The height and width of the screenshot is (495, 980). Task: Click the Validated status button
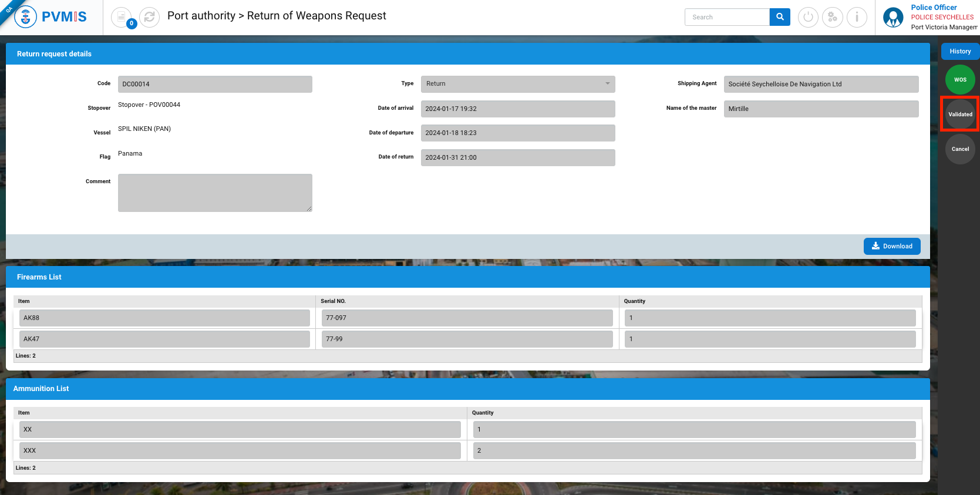[x=960, y=115]
